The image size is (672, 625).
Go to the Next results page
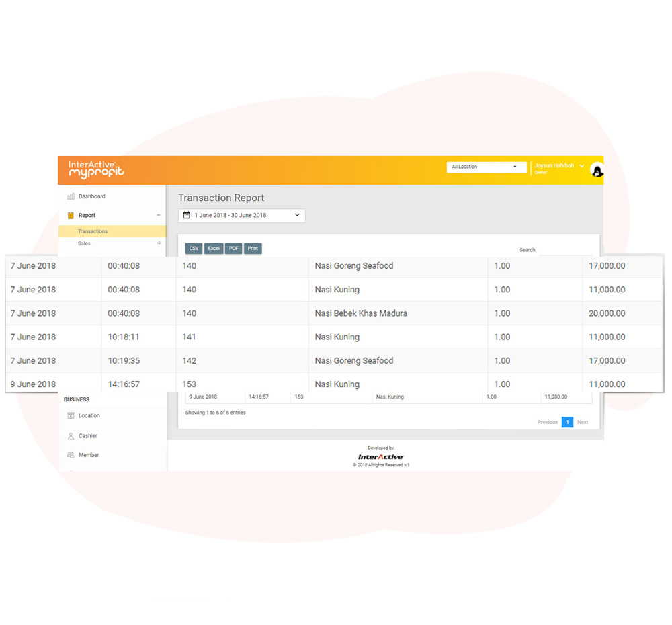click(x=582, y=422)
